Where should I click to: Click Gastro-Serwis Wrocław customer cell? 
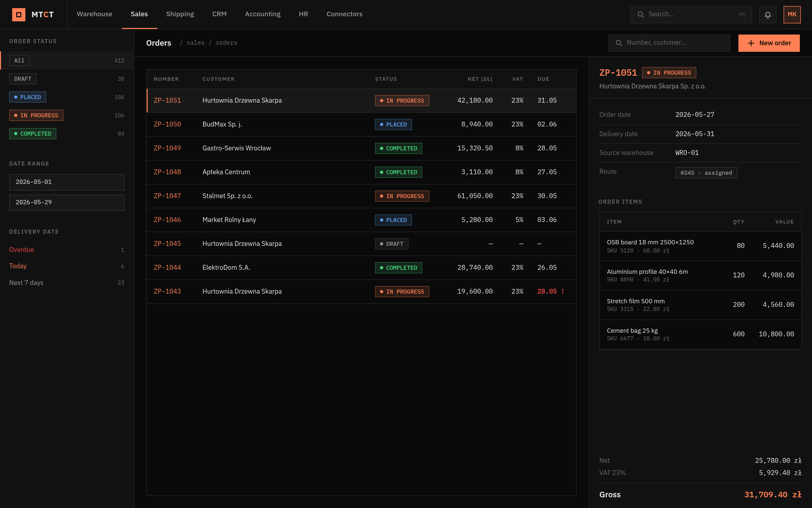(236, 148)
